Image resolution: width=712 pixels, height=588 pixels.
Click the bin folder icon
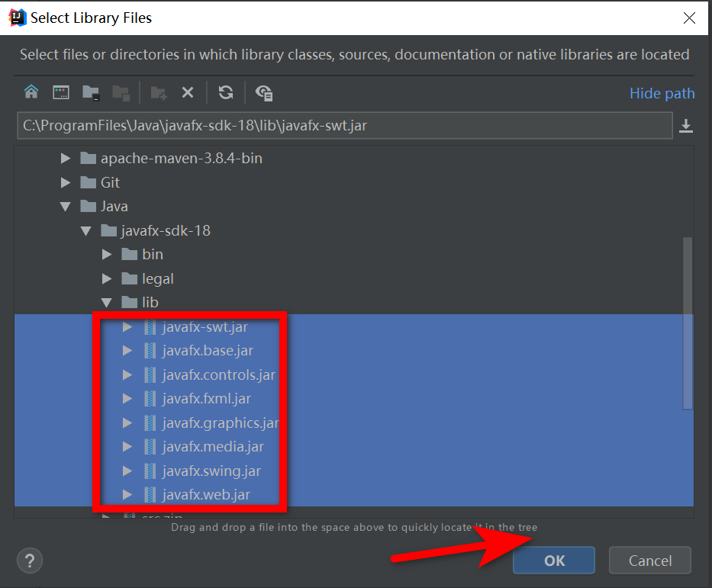point(130,254)
